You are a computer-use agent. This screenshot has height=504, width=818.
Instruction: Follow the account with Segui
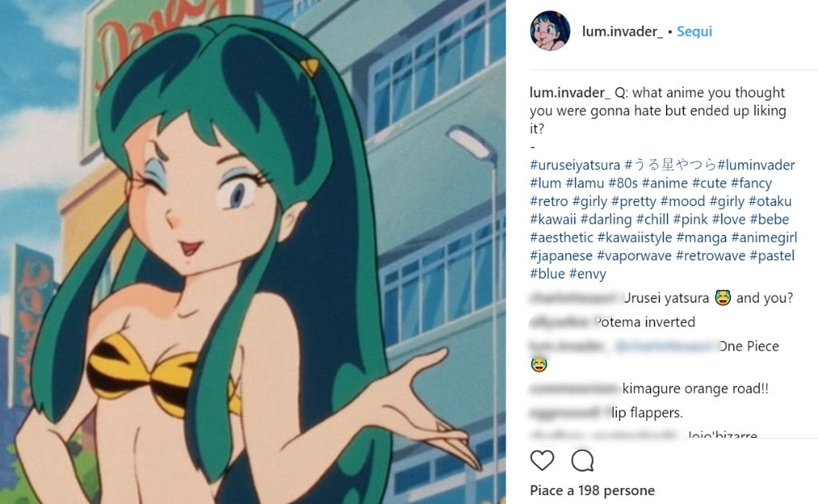(694, 31)
